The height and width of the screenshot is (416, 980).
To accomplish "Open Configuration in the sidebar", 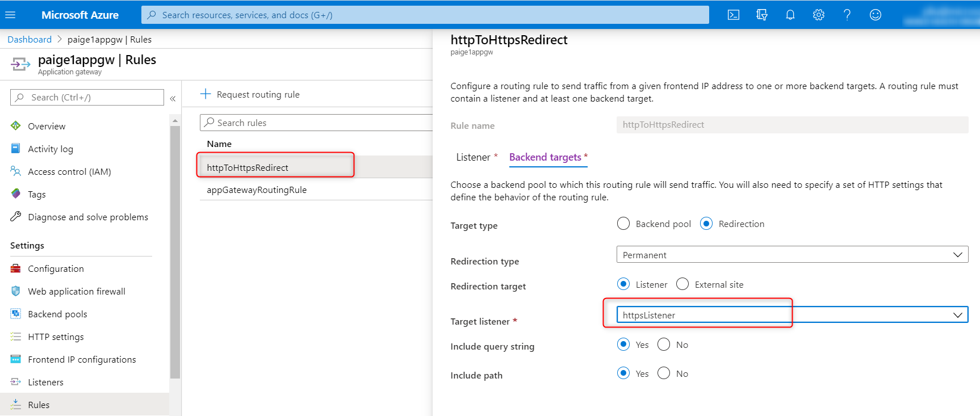I will [x=56, y=268].
